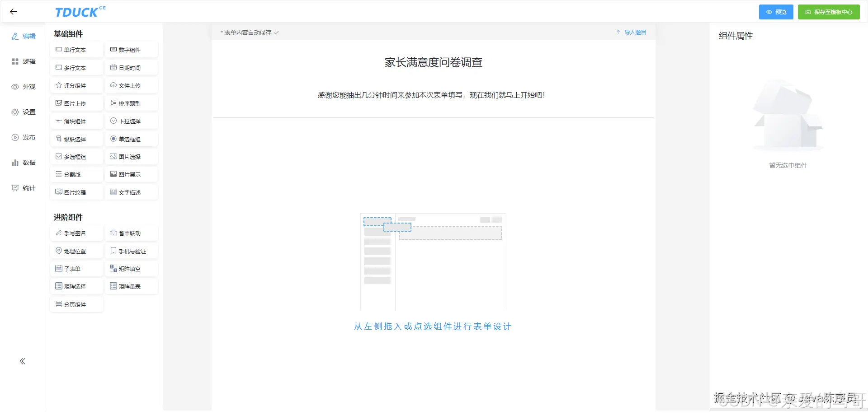Open the 统计 statistics tab
This screenshot has height=415, width=868.
(24, 188)
